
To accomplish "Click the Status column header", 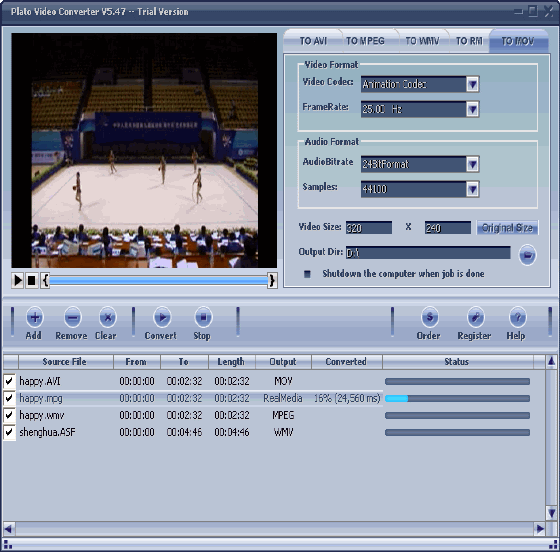I will pyautogui.click(x=458, y=362).
